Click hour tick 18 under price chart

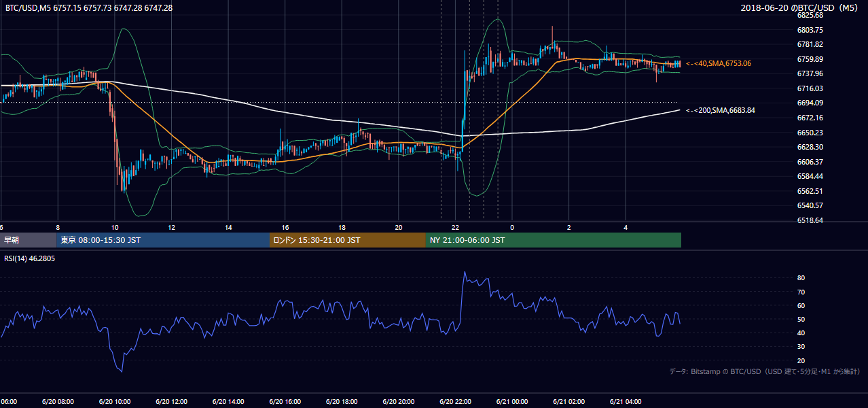click(x=342, y=227)
